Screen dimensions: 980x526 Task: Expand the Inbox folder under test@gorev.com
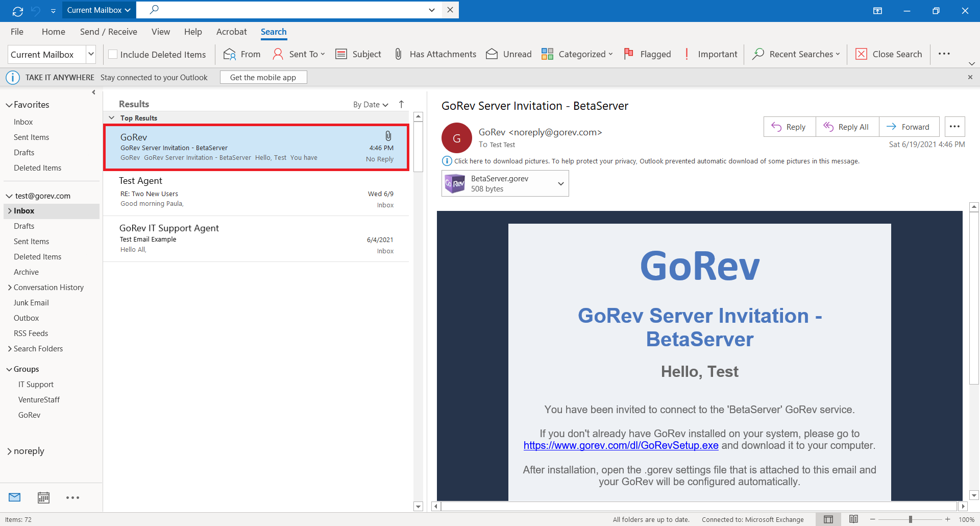click(10, 211)
